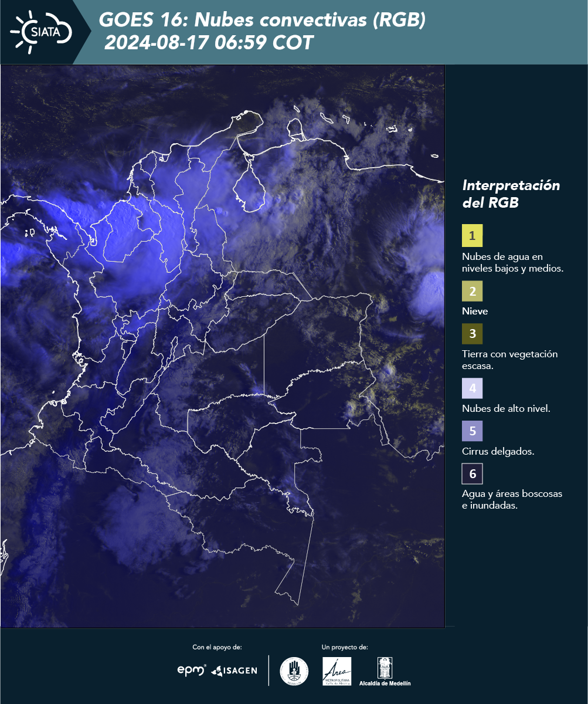Click the "Interpretación del RGB" heading

(511, 194)
